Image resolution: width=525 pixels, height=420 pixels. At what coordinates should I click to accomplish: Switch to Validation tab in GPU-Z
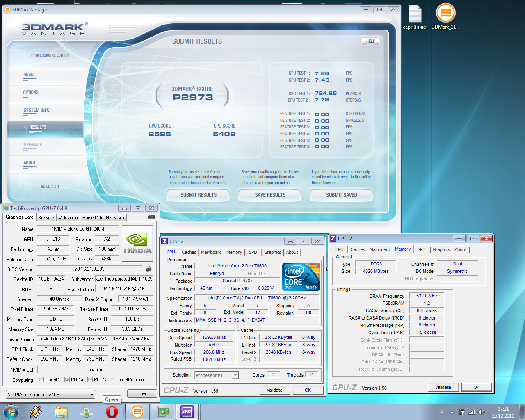coord(68,218)
